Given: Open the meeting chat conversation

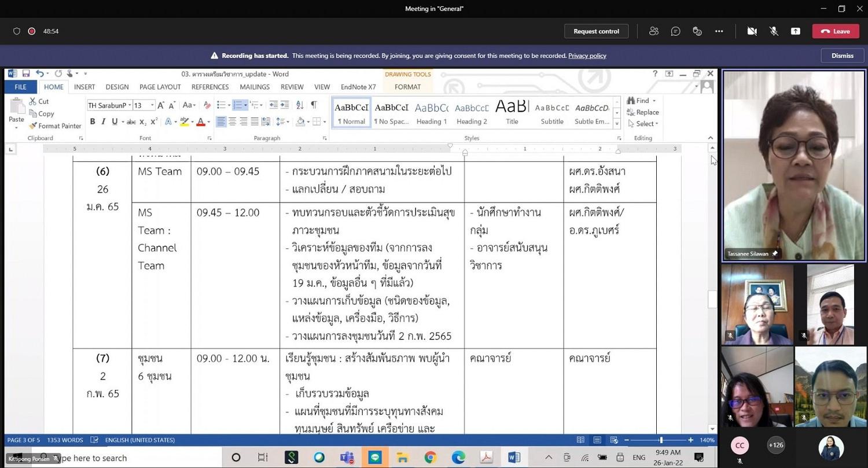Looking at the screenshot, I should point(675,31).
